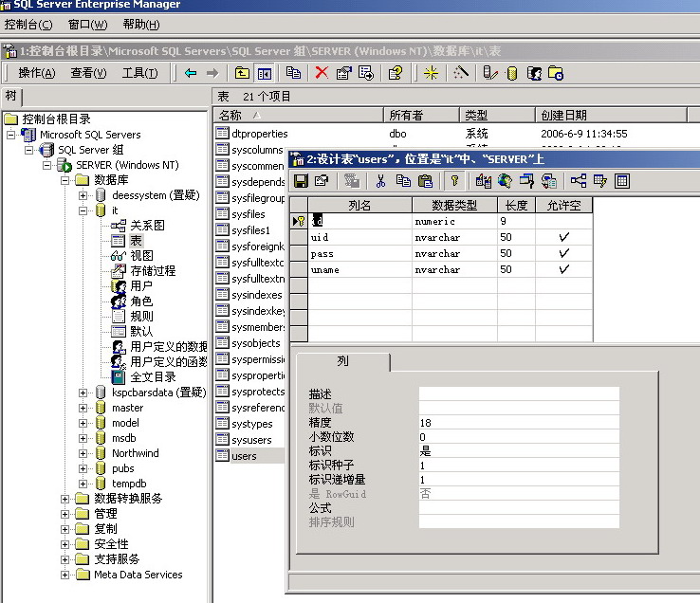The height and width of the screenshot is (603, 700).
Task: Select the 存储过程 tree item
Action: 153,271
